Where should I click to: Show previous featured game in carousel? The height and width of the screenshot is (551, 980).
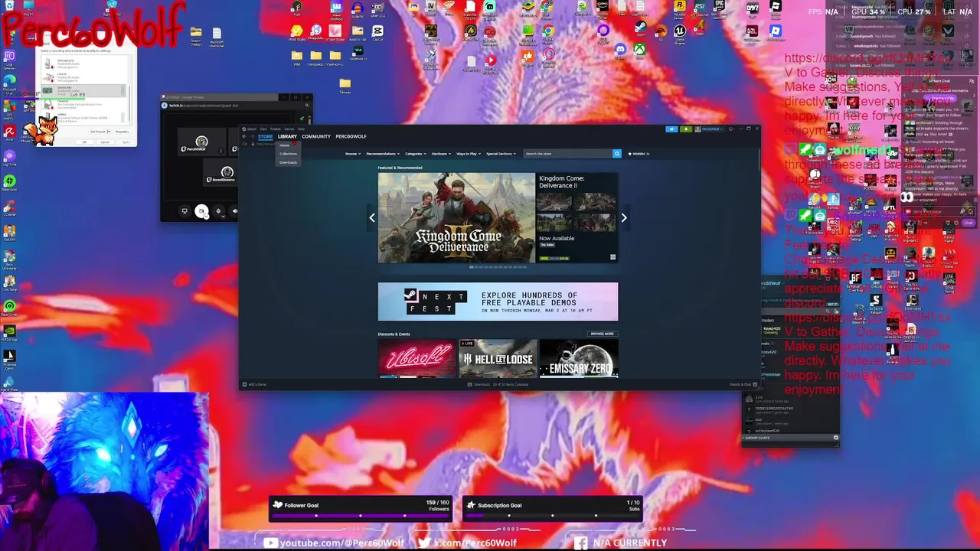tap(372, 218)
